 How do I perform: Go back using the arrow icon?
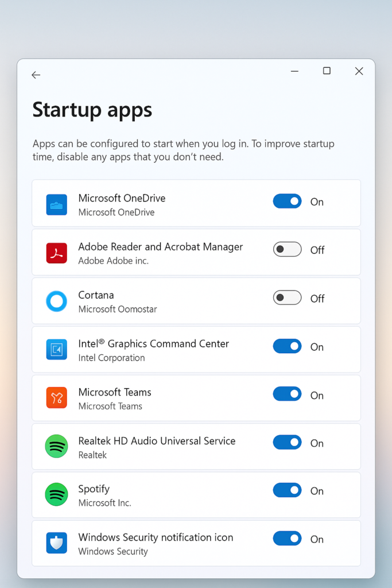[36, 75]
